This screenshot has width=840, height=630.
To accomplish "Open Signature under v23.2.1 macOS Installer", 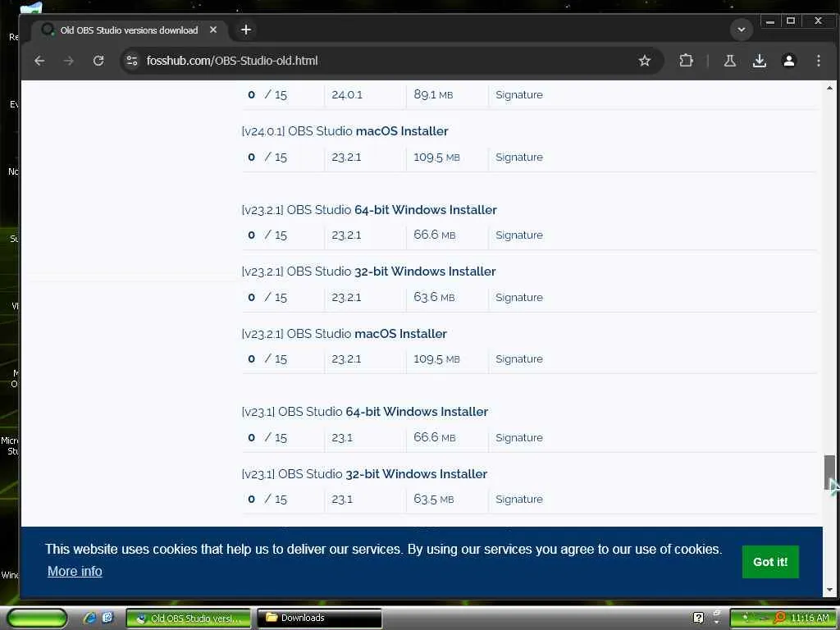I will tap(518, 359).
